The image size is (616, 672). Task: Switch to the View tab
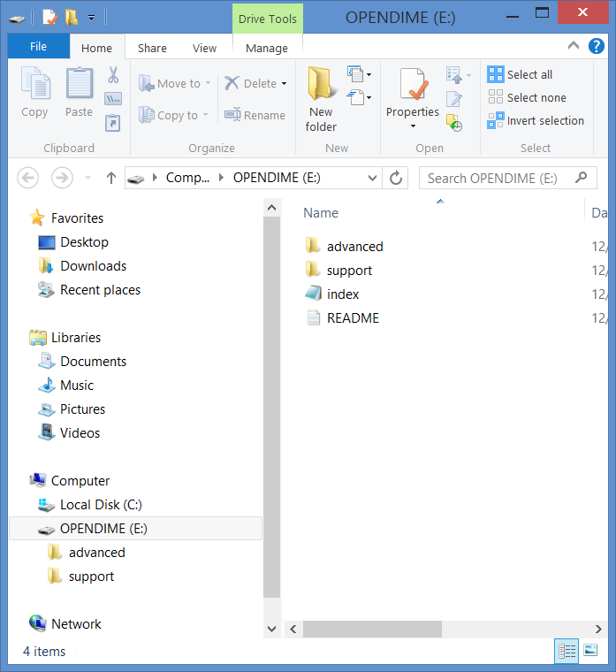204,48
